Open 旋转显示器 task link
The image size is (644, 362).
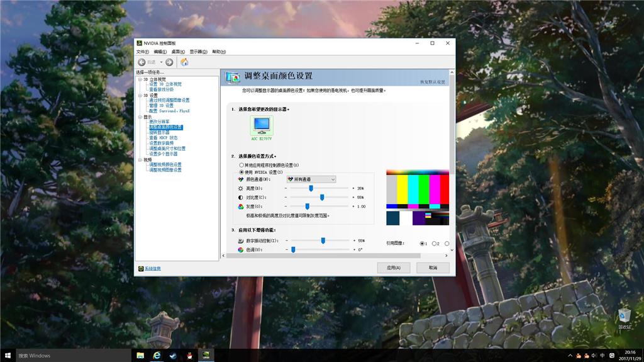(159, 132)
